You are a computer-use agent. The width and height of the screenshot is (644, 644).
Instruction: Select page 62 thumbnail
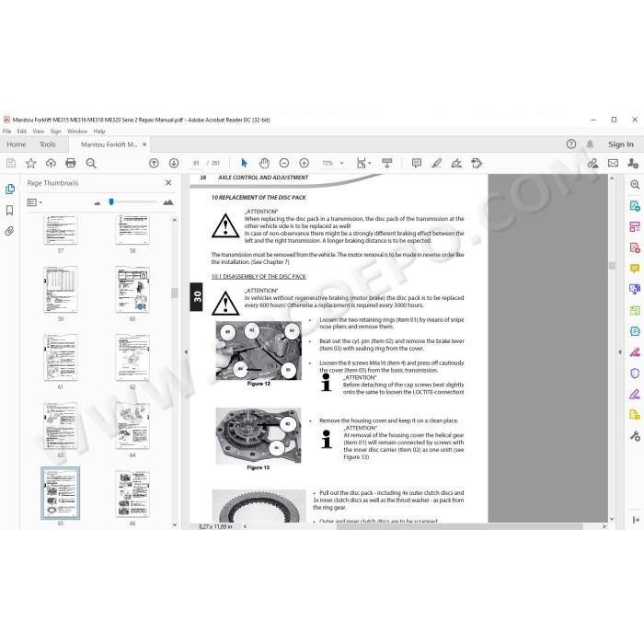132,357
